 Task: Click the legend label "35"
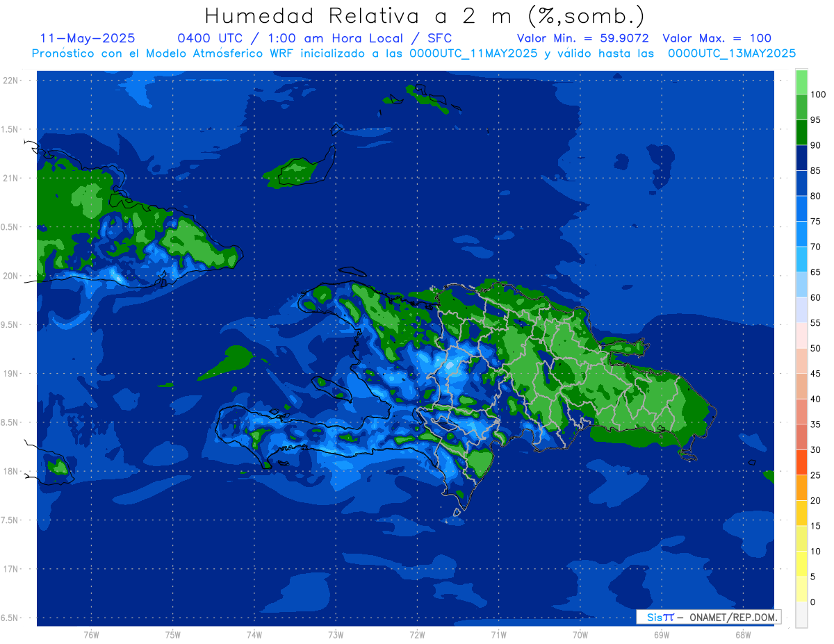(815, 424)
